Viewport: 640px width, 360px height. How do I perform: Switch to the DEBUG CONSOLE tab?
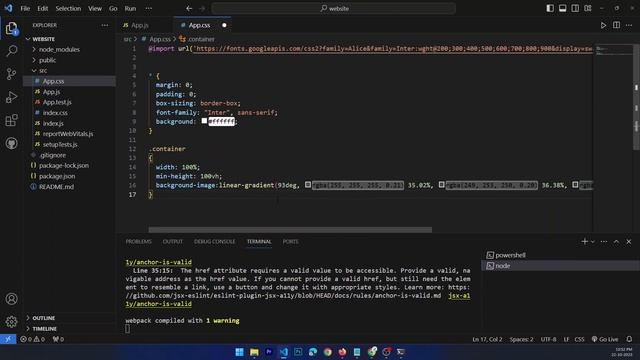click(215, 242)
